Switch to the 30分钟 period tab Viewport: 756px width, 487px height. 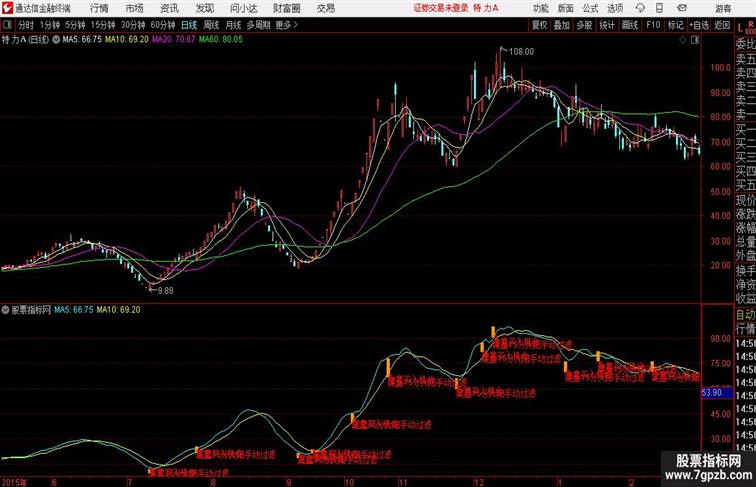[133, 25]
